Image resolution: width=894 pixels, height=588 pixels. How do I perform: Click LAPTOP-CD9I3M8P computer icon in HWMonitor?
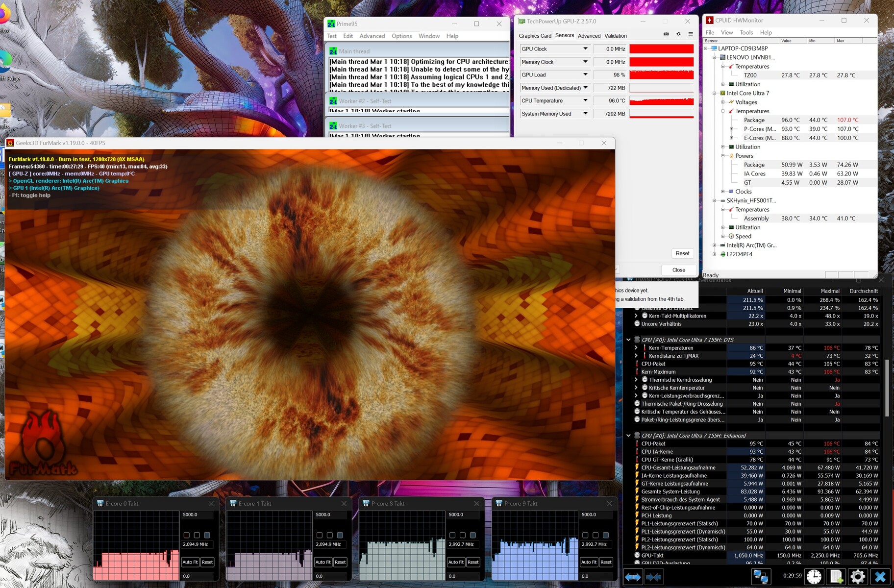[714, 48]
